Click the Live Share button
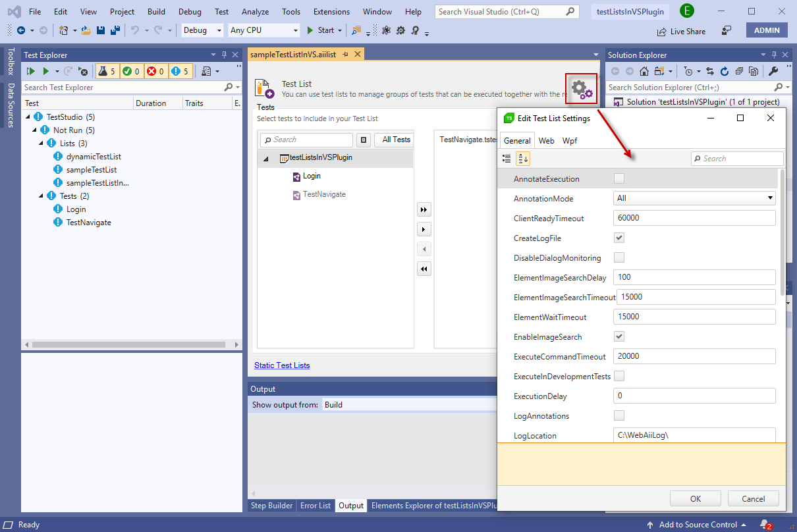 [681, 31]
